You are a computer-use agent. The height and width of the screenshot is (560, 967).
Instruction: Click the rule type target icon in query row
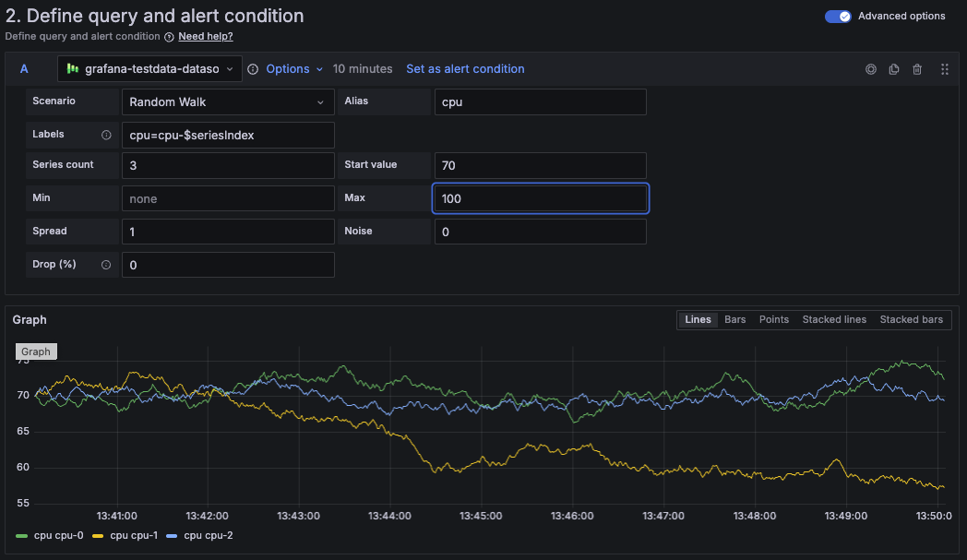coord(870,69)
